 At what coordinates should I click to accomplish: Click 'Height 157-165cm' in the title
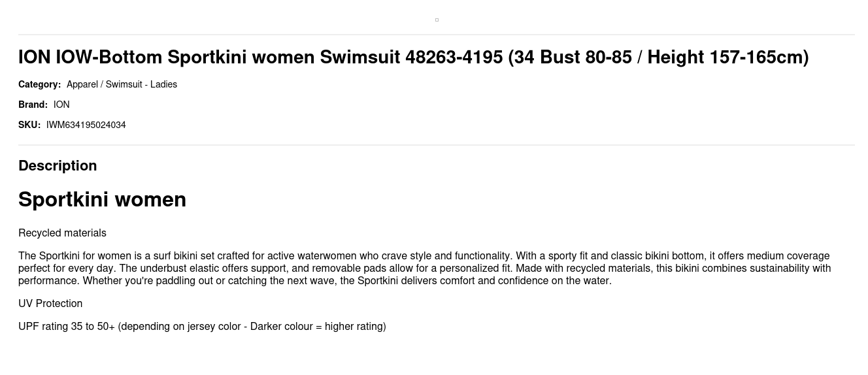pos(726,57)
